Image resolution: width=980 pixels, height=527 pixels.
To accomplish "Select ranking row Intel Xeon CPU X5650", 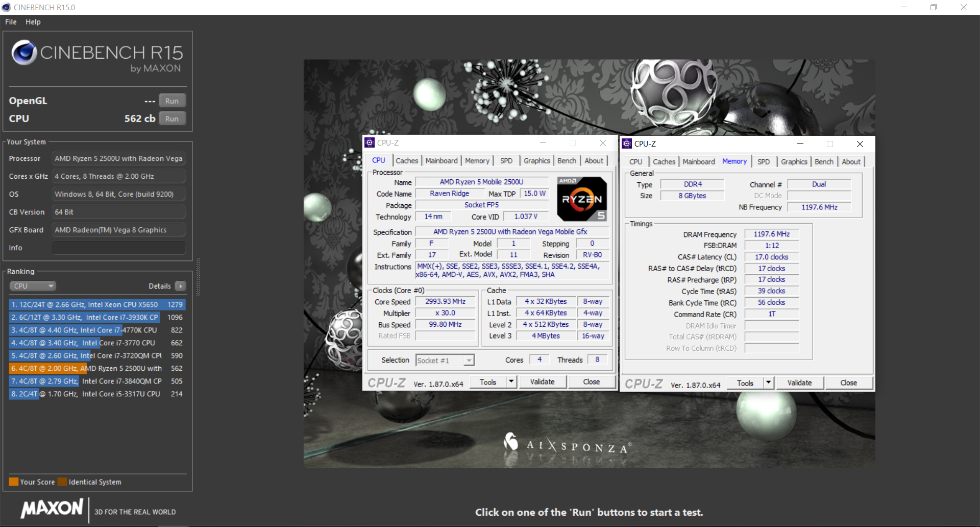I will coord(97,304).
